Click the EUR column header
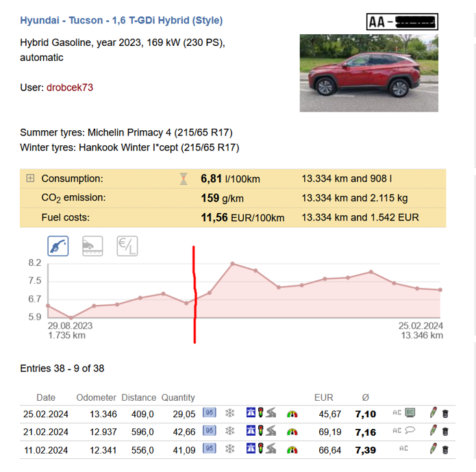This screenshot has height=472, width=476. pos(323,397)
